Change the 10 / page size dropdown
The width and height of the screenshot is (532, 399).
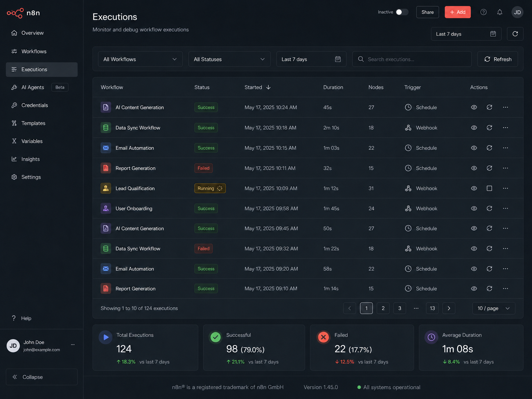[493, 308]
